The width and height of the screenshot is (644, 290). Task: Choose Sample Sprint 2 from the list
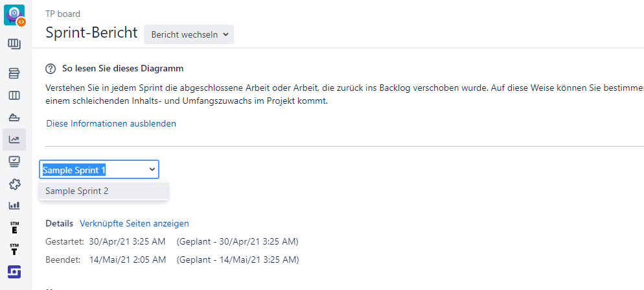pos(104,191)
